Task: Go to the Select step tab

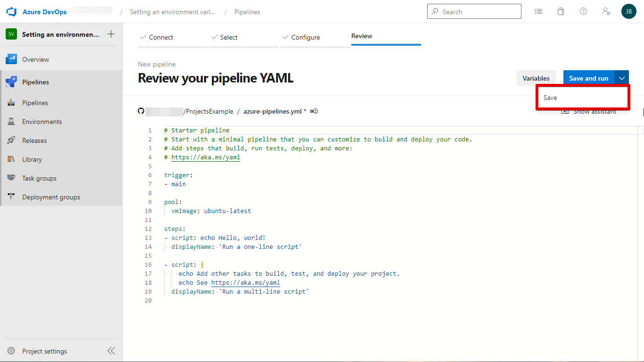Action: point(228,37)
